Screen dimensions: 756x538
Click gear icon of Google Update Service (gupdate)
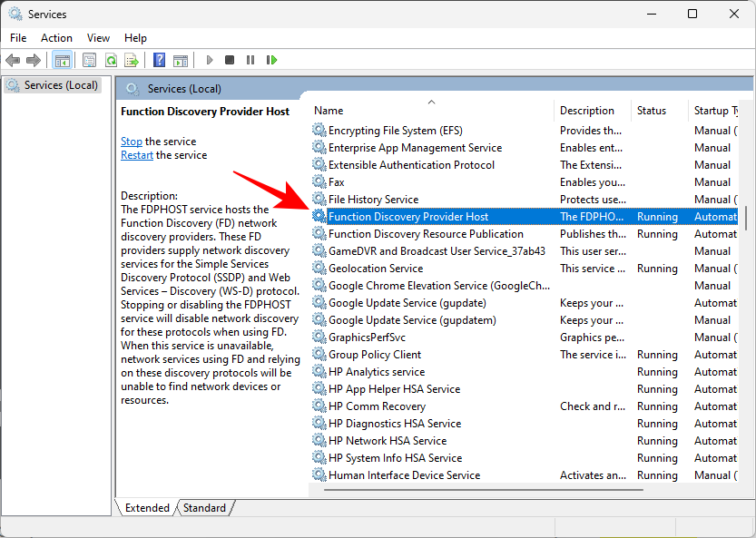pos(319,303)
